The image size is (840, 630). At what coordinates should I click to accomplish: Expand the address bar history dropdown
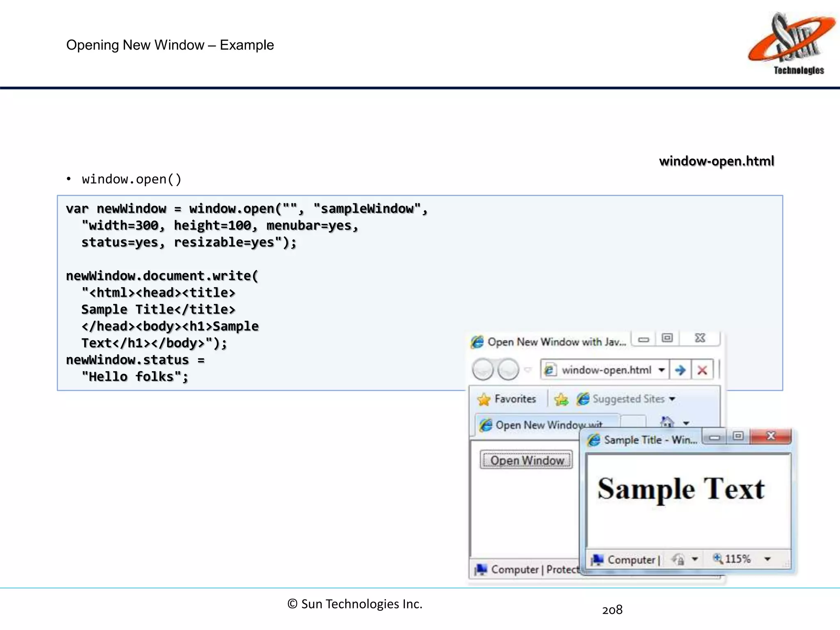pos(662,370)
